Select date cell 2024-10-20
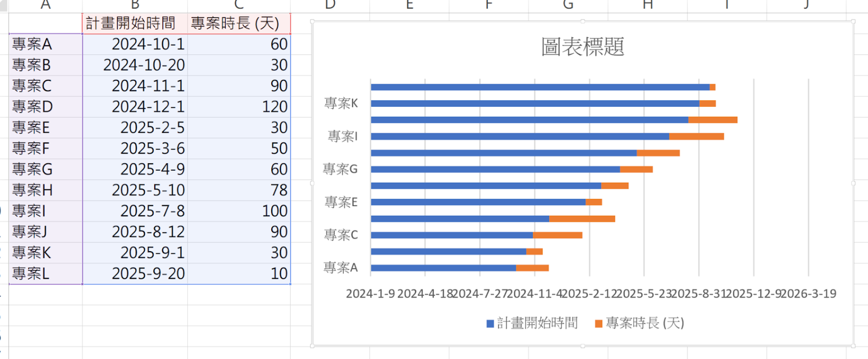The width and height of the screenshot is (868, 359). point(135,65)
